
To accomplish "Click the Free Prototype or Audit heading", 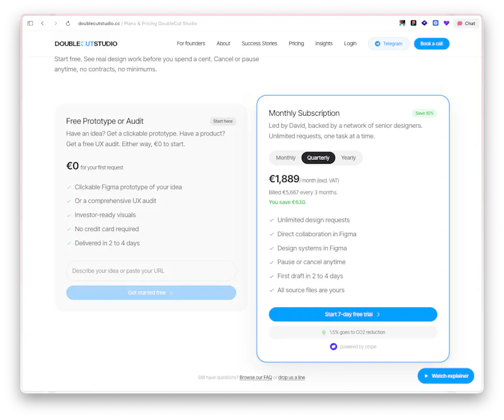I will 105,121.
